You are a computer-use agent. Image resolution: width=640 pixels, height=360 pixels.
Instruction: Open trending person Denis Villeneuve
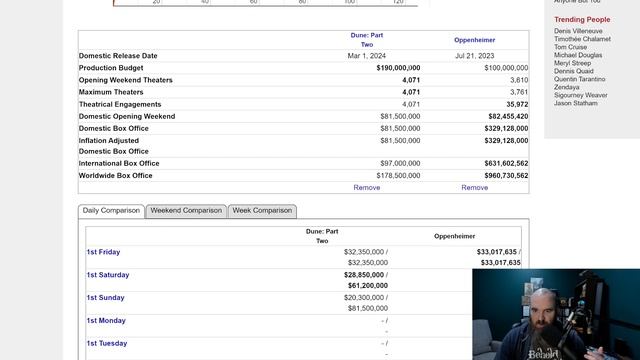(x=578, y=31)
